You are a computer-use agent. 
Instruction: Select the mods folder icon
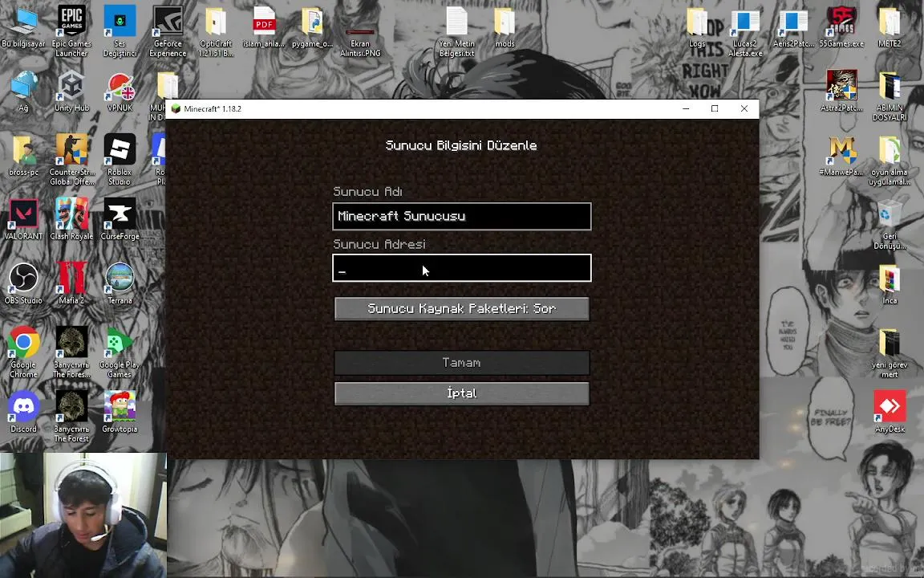[x=505, y=28]
